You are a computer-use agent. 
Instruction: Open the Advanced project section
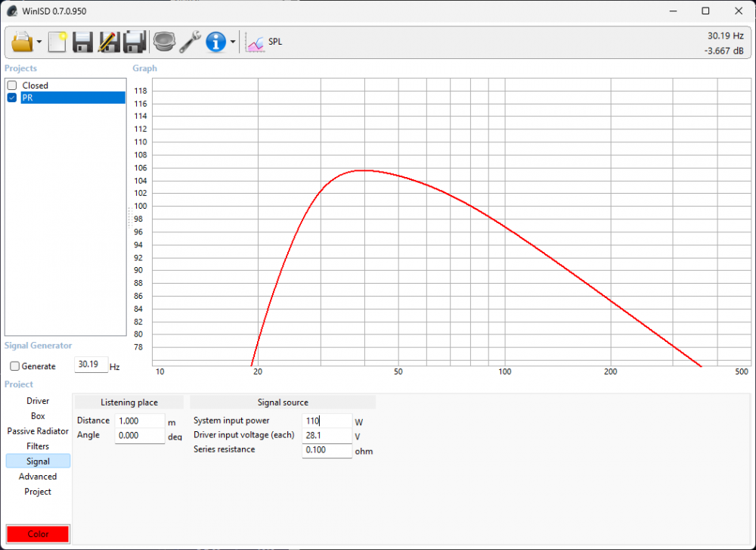(38, 477)
